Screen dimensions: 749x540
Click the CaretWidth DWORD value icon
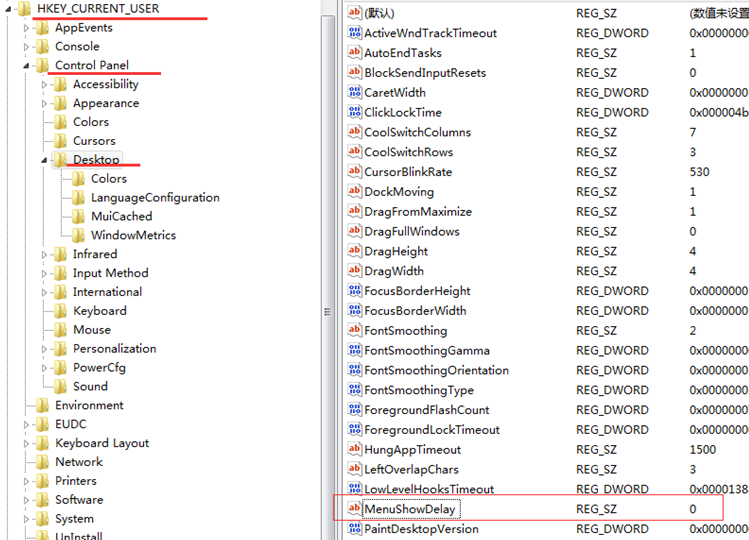click(x=354, y=93)
